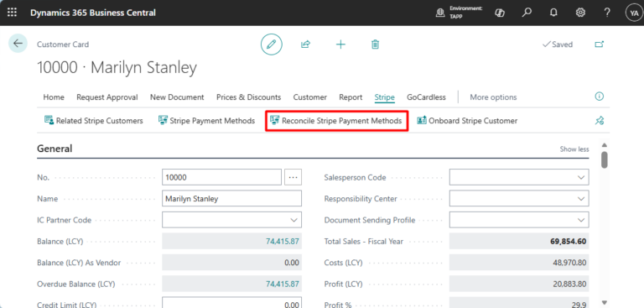Click the Customer Card caption

(63, 44)
